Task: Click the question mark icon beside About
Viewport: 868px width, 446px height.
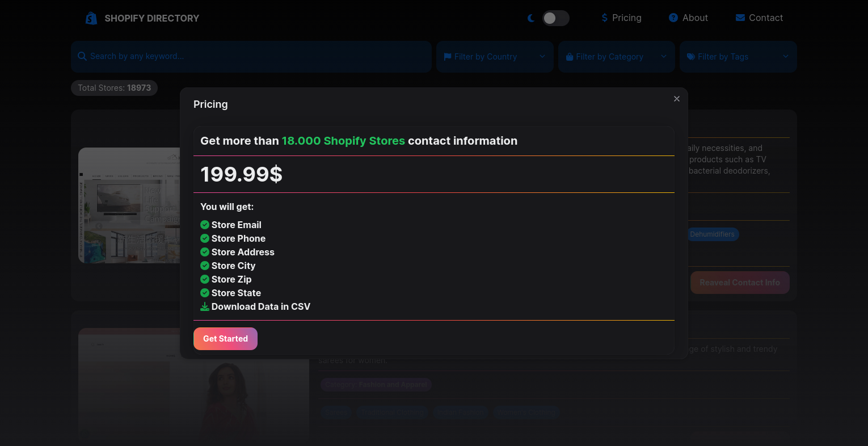Action: tap(673, 18)
